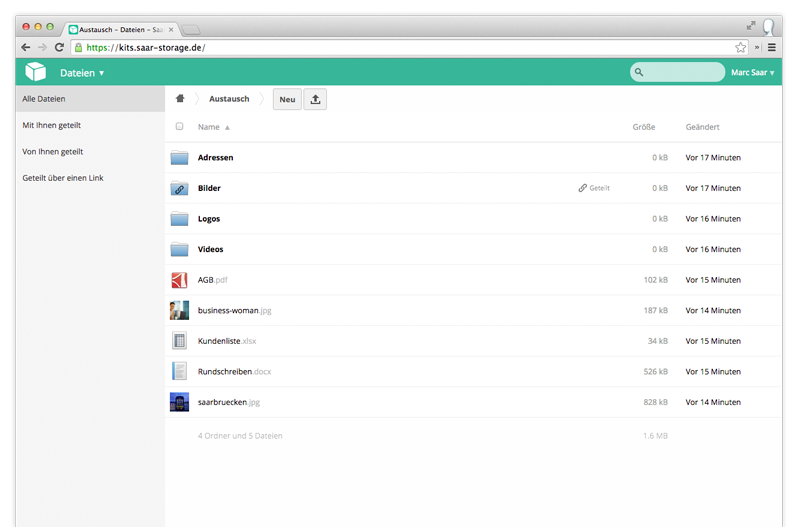Screen dimensions: 800x527
Task: Open the Chrome hamburger menu
Action: click(772, 47)
